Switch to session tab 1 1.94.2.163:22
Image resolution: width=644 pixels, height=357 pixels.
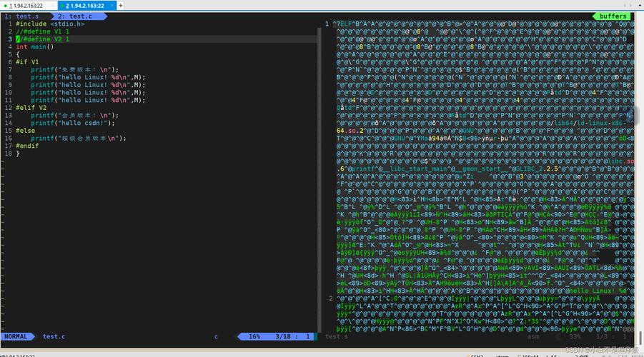(x=29, y=5)
